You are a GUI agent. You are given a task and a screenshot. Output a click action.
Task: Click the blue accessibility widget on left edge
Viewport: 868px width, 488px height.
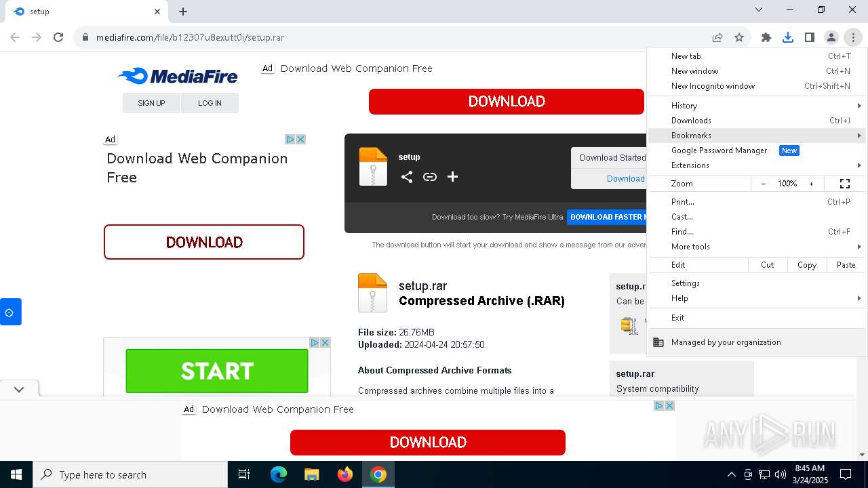(10, 312)
